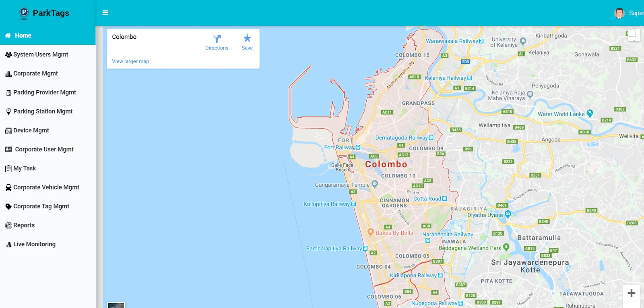Toggle the hamburger sidebar menu icon
This screenshot has width=644, height=308.
[105, 13]
